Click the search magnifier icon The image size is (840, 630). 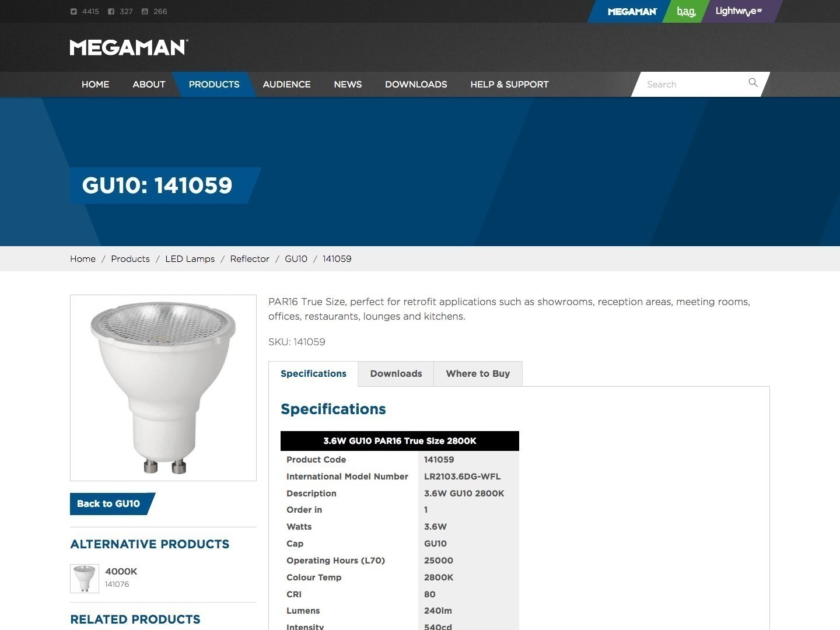pos(753,83)
